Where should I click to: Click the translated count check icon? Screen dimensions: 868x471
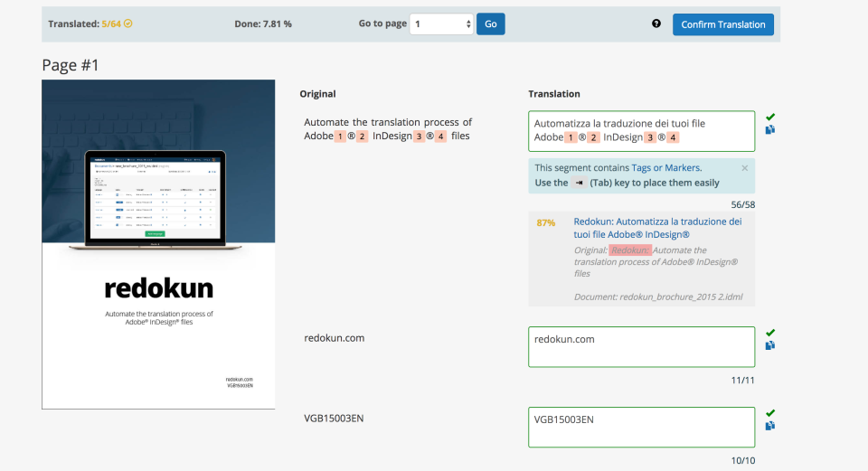(127, 24)
